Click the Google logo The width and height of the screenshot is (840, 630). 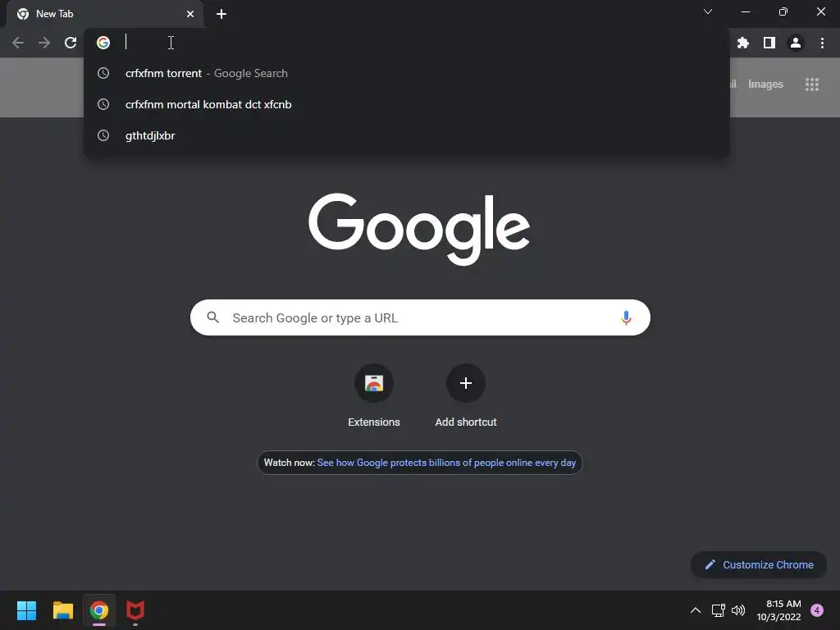coord(419,230)
